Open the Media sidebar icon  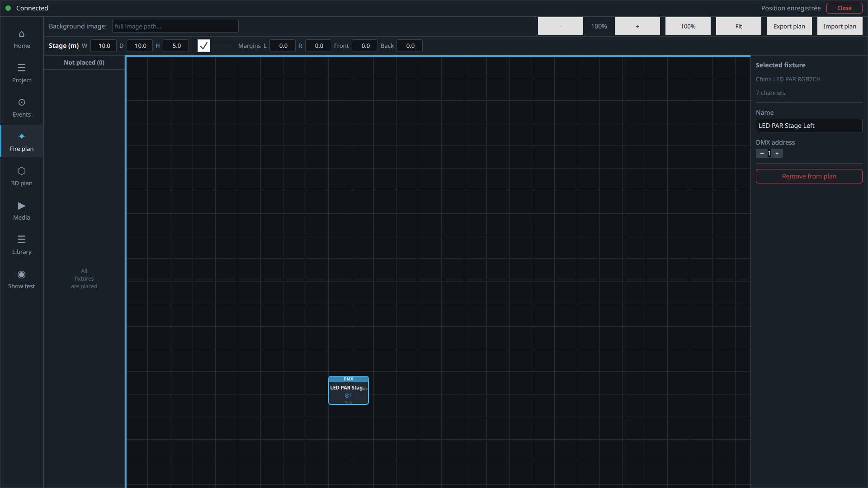coord(22,211)
